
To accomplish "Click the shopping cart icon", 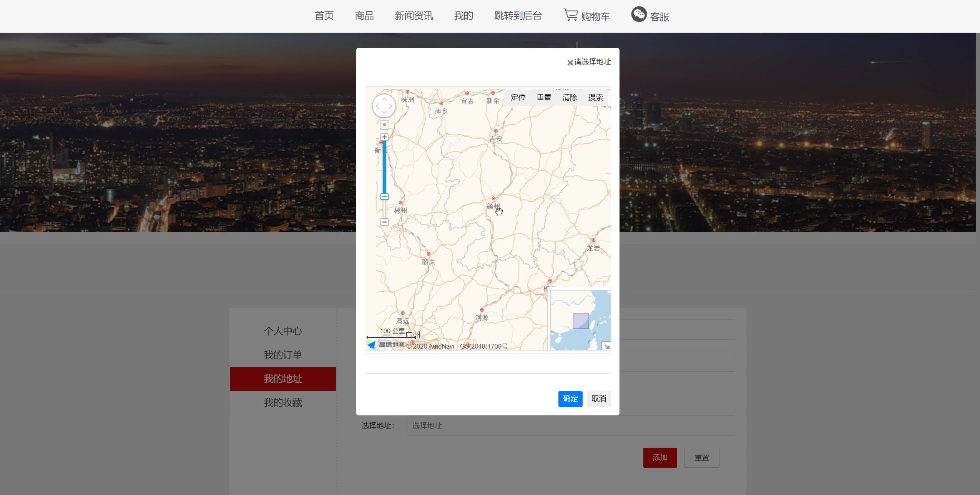I will pos(570,15).
